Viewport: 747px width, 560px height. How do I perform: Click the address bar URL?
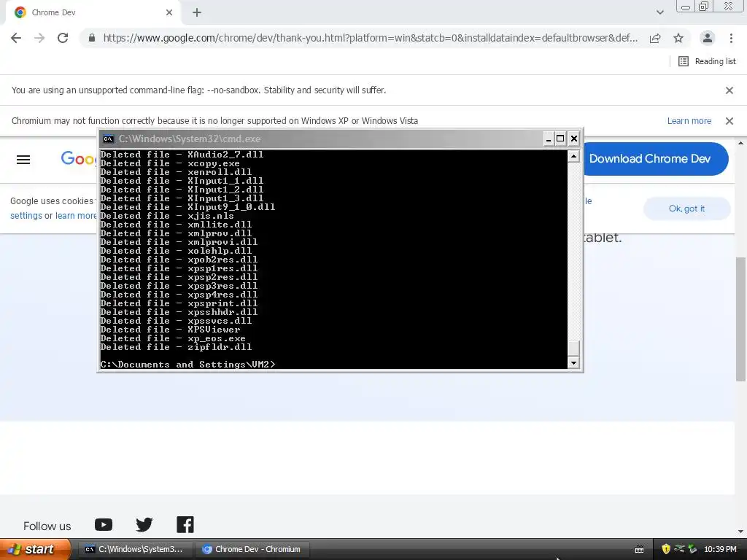pos(370,38)
